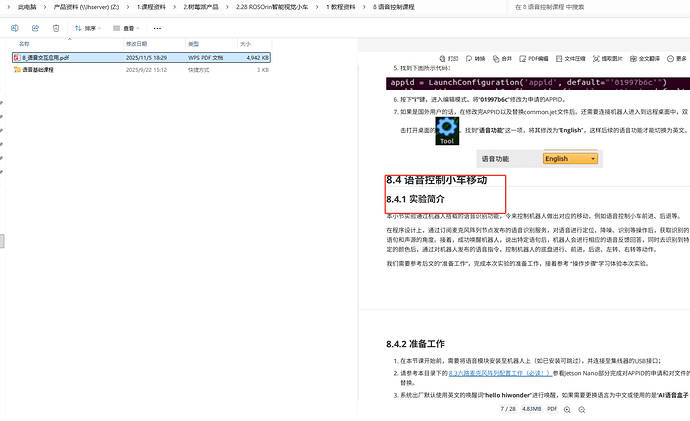This screenshot has height=421, width=690.
Task: Click 合并 merge in PDF preview toolbar
Action: coord(502,59)
